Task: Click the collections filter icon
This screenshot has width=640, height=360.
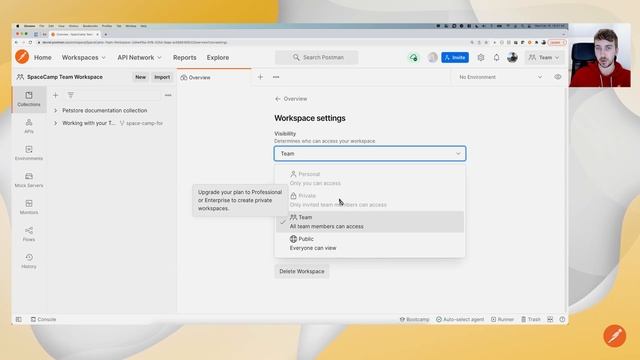Action: tap(71, 95)
